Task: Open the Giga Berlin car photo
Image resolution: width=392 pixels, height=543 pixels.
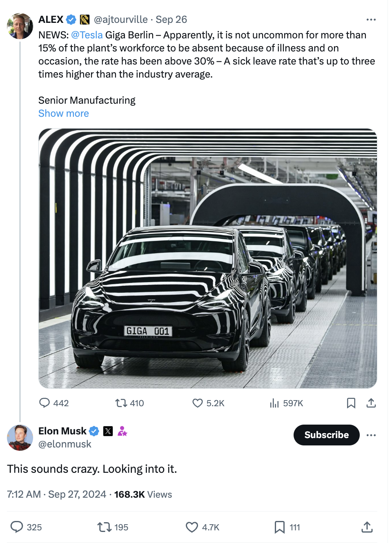Action: click(207, 258)
